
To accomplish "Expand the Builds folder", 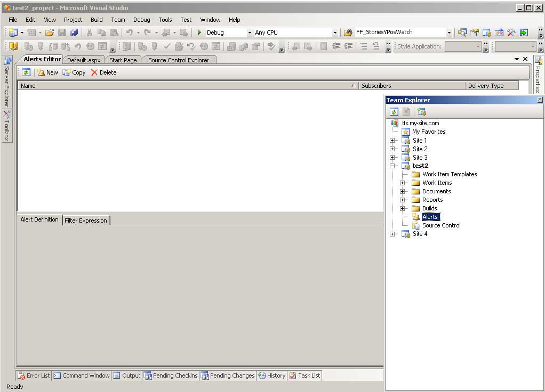I will click(402, 208).
